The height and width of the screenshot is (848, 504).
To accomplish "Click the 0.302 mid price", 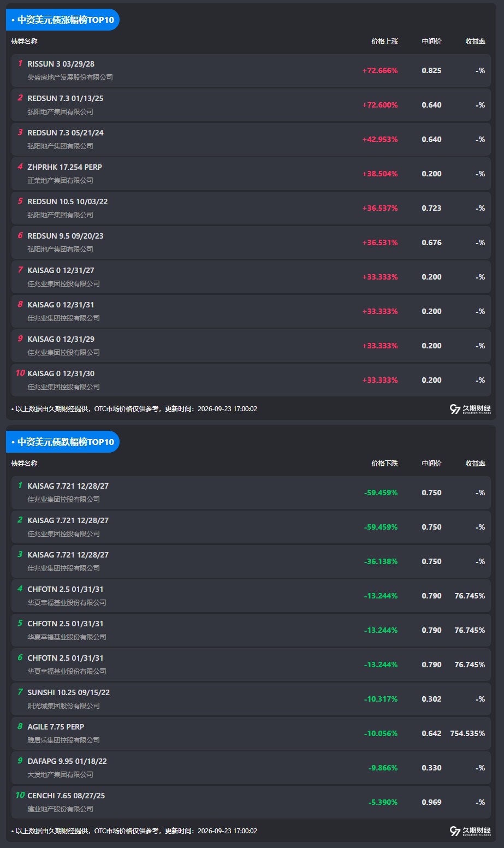I will [431, 699].
